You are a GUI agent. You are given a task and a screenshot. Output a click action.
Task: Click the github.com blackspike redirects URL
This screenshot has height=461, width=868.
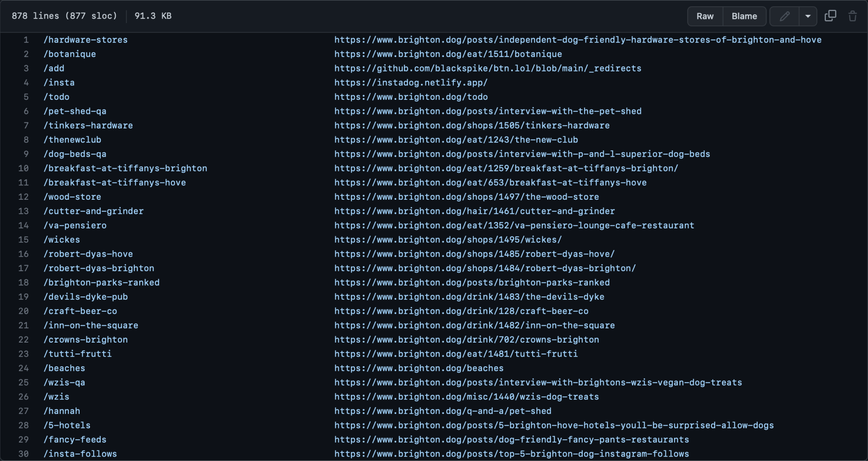tap(488, 68)
